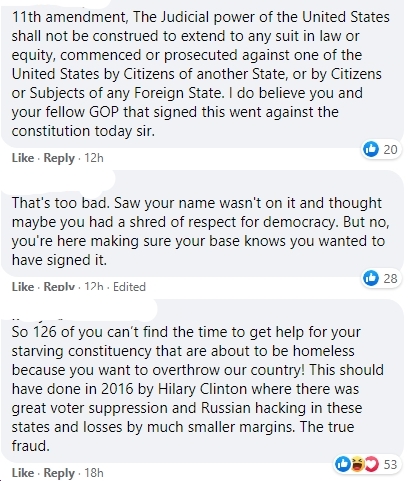The height and width of the screenshot is (481, 408).
Task: View edit history via the Edited label
Action: pos(129,287)
